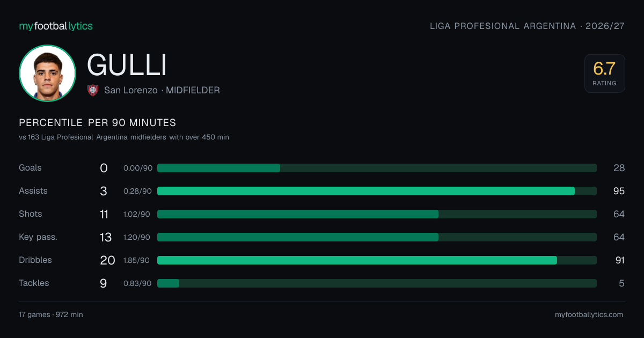
Task: Click the Shots percentile bar
Action: (x=377, y=214)
